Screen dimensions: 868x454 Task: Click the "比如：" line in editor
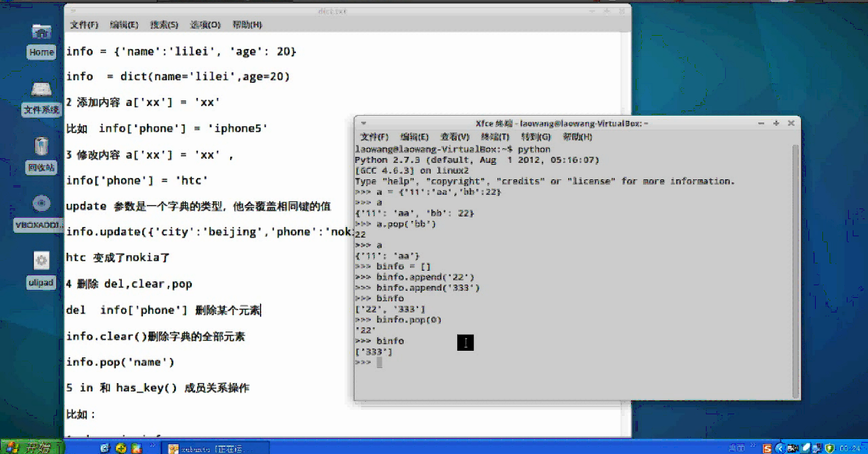tap(81, 414)
